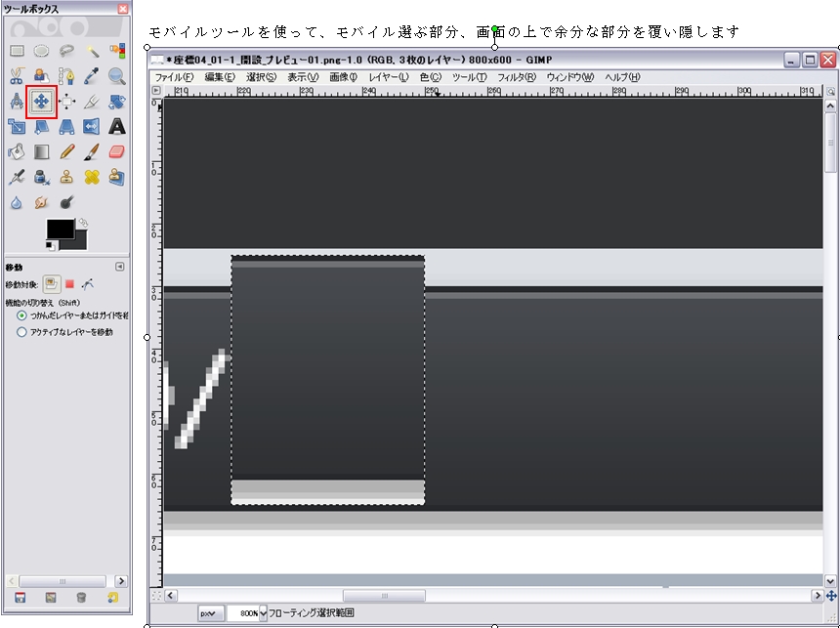Open the tool options panel menu arrow
Image resolution: width=840 pixels, height=628 pixels.
[x=120, y=267]
